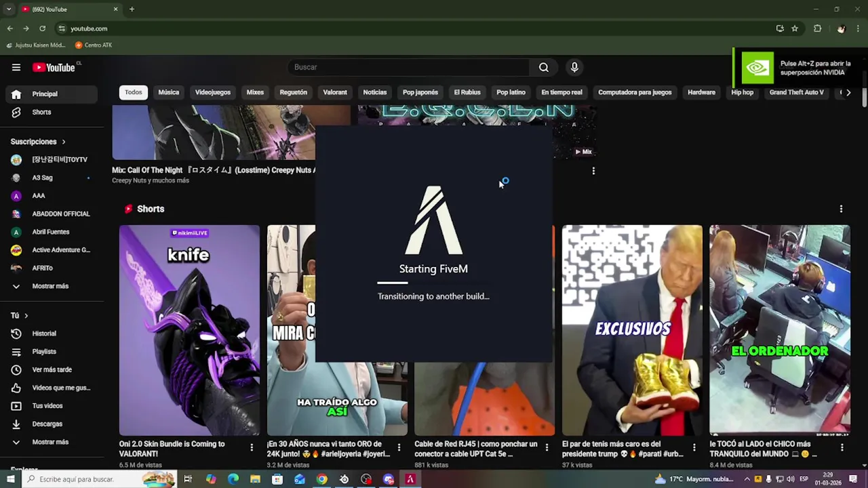Select the Mixes filter chip
Viewport: 868px width, 488px height.
pos(255,92)
